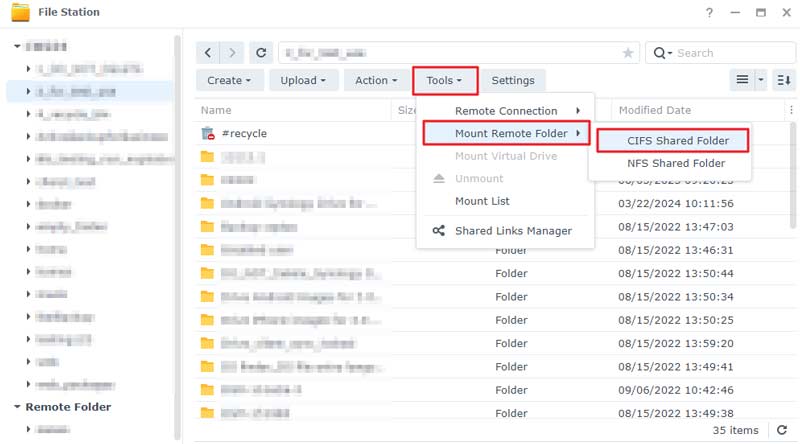
Task: Select the row modified 08/15/2022 13:47:03
Action: pyautogui.click(x=492, y=227)
